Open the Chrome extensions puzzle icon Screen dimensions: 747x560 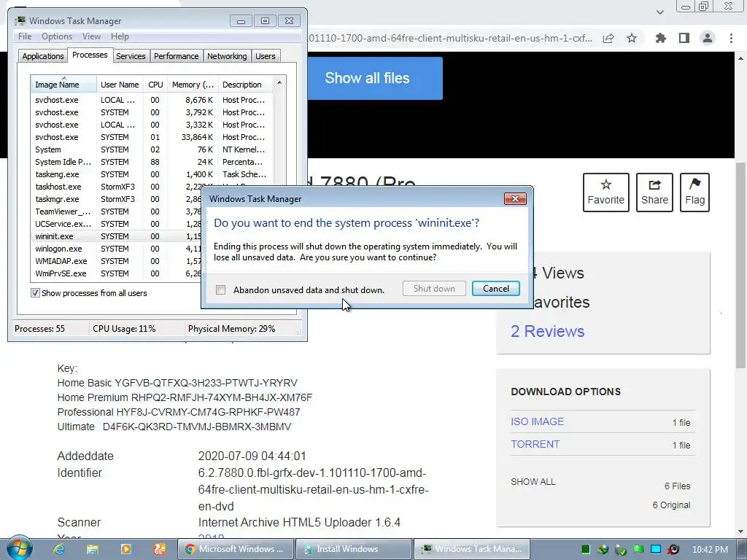(x=660, y=38)
